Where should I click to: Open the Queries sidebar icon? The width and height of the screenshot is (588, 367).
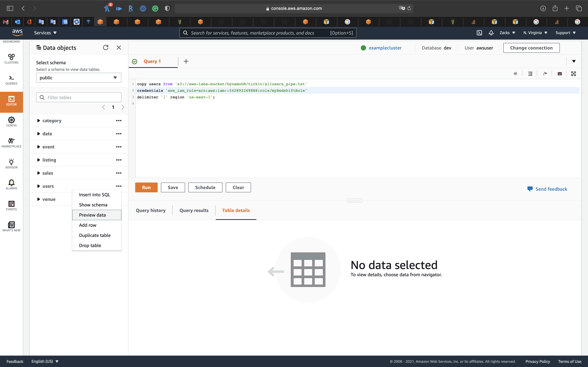point(11,80)
